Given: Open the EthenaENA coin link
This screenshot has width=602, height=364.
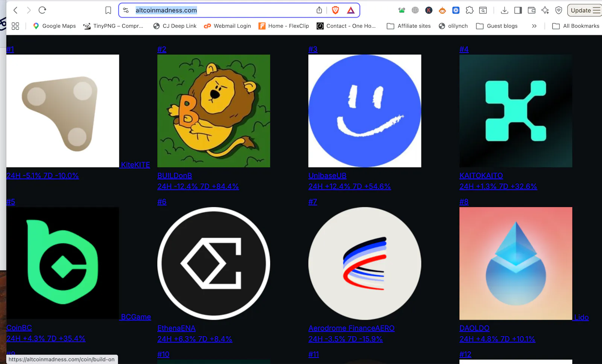Looking at the screenshot, I should 176,328.
